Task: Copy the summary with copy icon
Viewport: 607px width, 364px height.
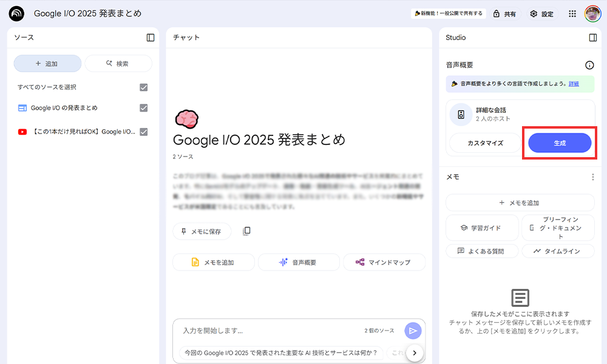Action: [246, 231]
